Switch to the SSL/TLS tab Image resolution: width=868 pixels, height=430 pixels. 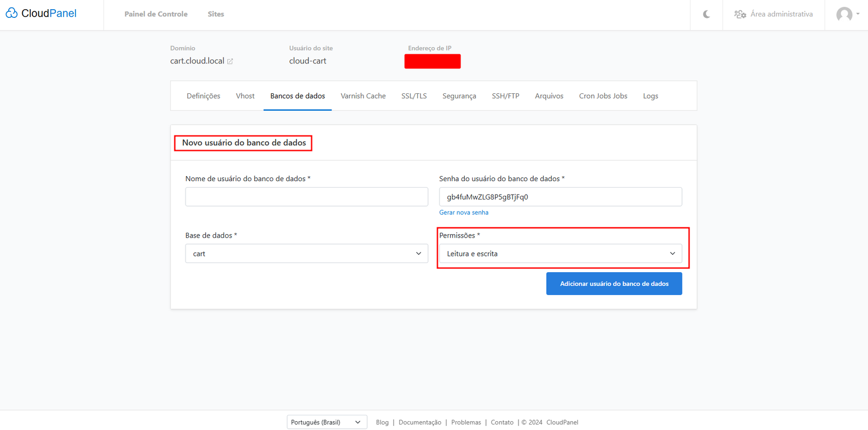[x=414, y=96]
